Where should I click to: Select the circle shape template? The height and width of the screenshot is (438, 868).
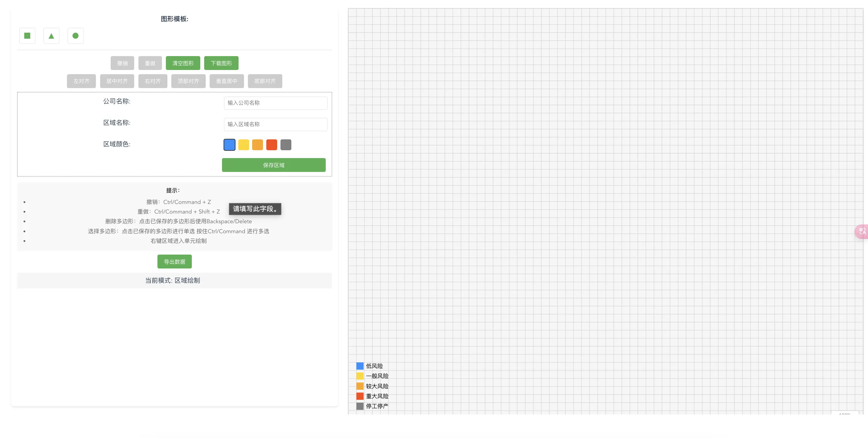click(x=75, y=36)
